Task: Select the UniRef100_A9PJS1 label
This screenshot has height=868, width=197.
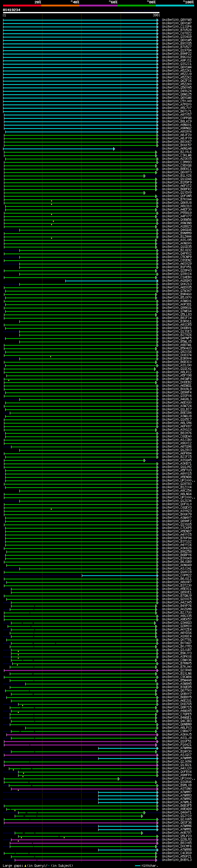Action: click(177, 61)
